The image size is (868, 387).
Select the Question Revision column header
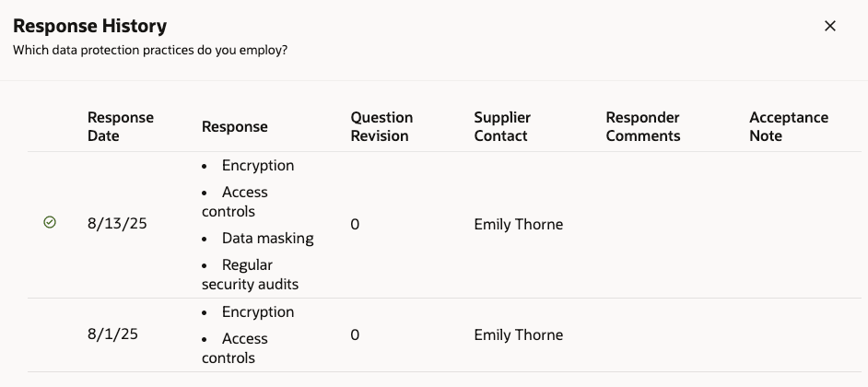pyautogui.click(x=381, y=126)
